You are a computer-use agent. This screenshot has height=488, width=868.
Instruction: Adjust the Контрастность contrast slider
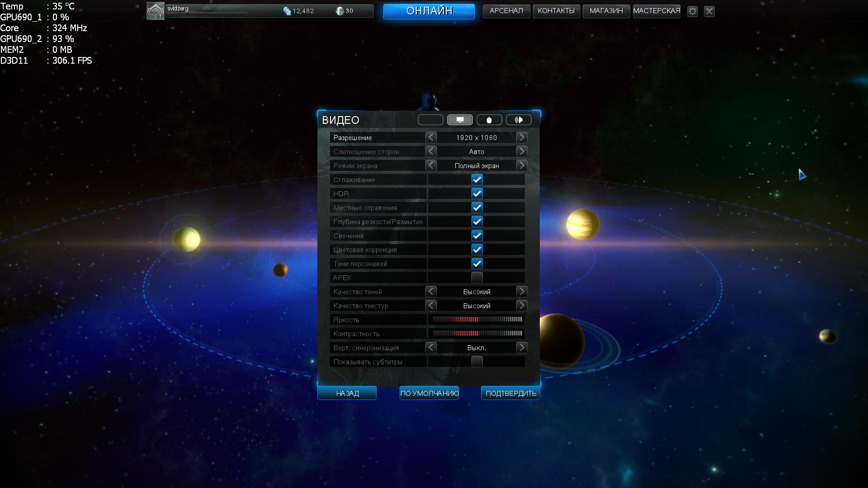[x=477, y=333]
